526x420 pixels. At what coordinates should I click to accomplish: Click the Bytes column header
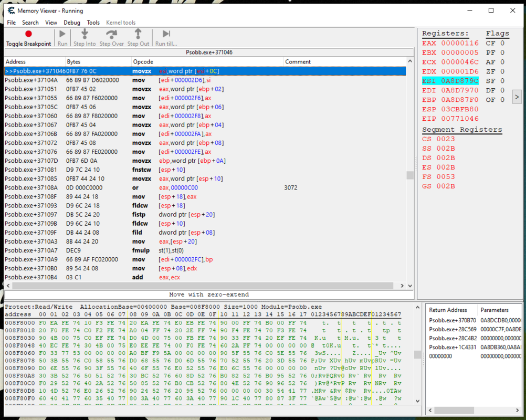point(98,62)
